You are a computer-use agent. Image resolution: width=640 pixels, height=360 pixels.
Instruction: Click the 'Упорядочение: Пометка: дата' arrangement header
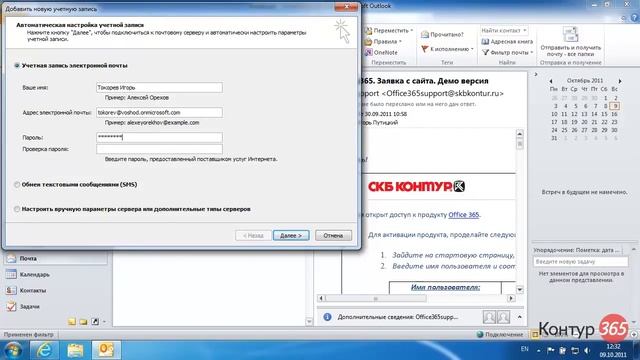(577, 250)
